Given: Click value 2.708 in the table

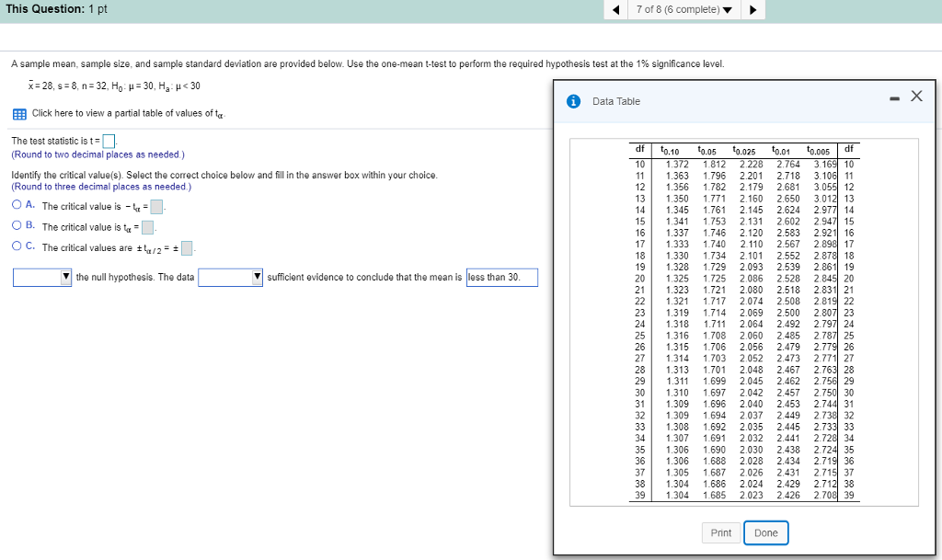Looking at the screenshot, I should coord(825,496).
